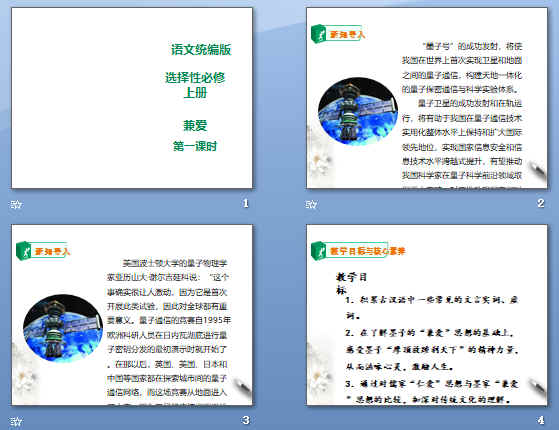
Task: Click the 兼爱 title text on slide 1
Action: (195, 126)
